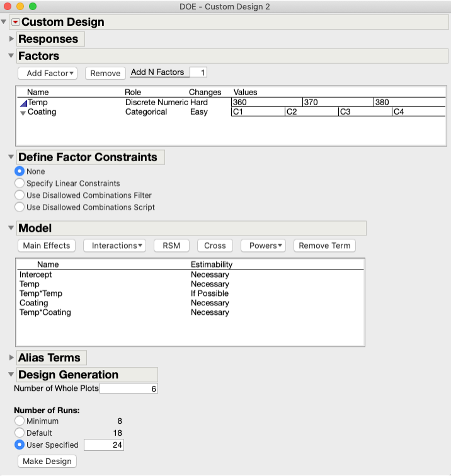
Task: Select the Temp*Coating model term row
Action: 45,312
